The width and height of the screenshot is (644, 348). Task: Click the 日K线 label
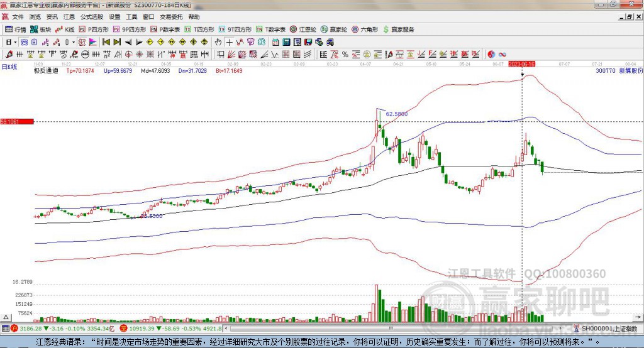click(9, 67)
